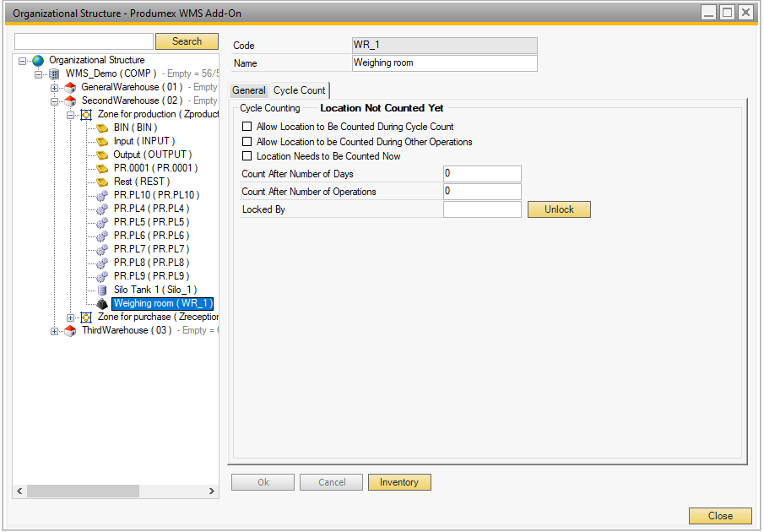The width and height of the screenshot is (764, 532).
Task: Expand the ThirdWarehouse tree node
Action: [x=55, y=331]
